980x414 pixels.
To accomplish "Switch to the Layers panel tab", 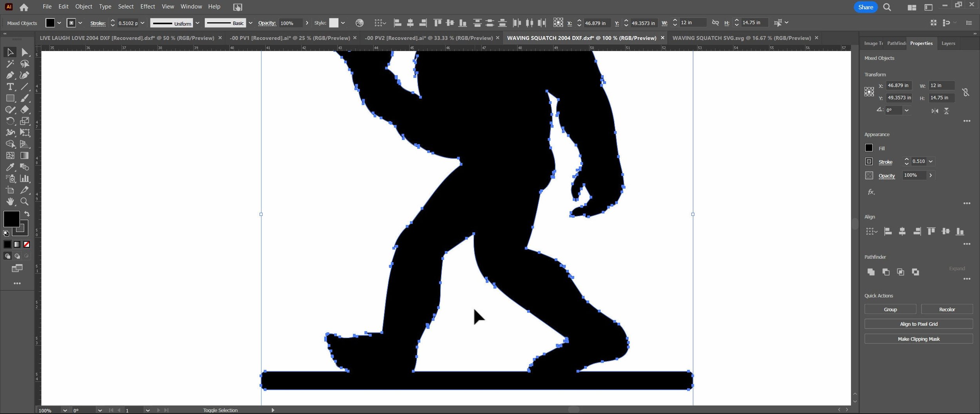I will click(948, 44).
